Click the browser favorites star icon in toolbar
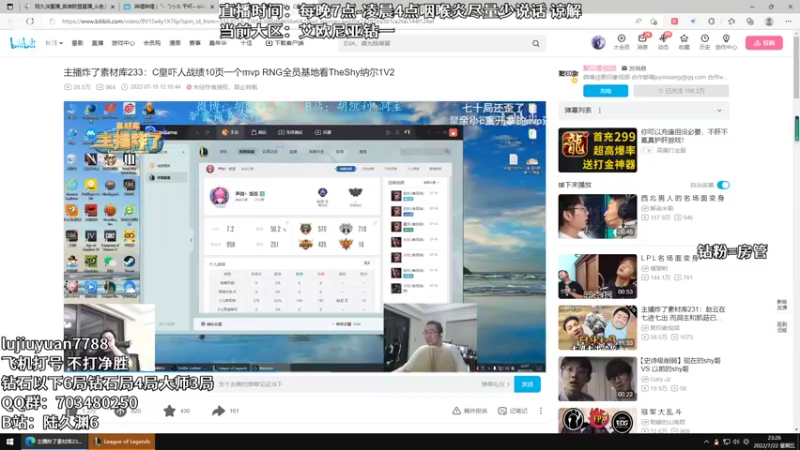 click(731, 21)
